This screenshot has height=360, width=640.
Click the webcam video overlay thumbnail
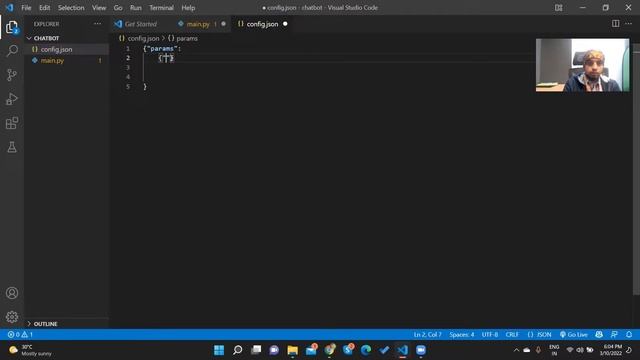[x=582, y=65]
